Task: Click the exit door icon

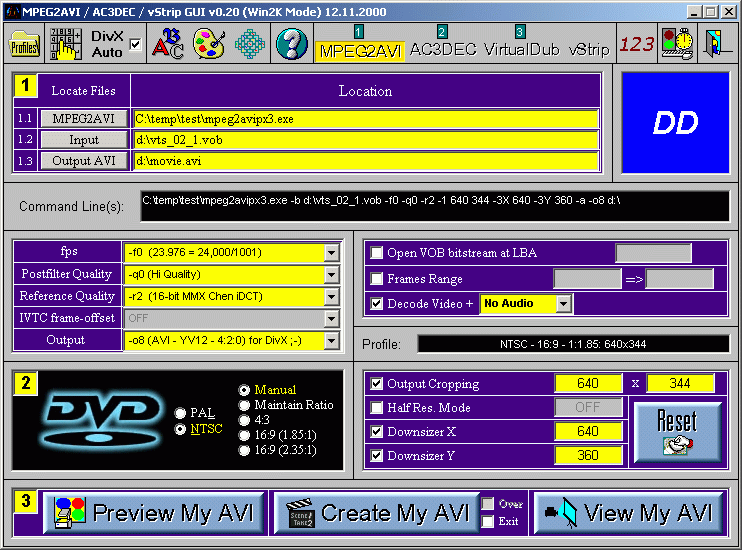Action: pyautogui.click(x=715, y=45)
